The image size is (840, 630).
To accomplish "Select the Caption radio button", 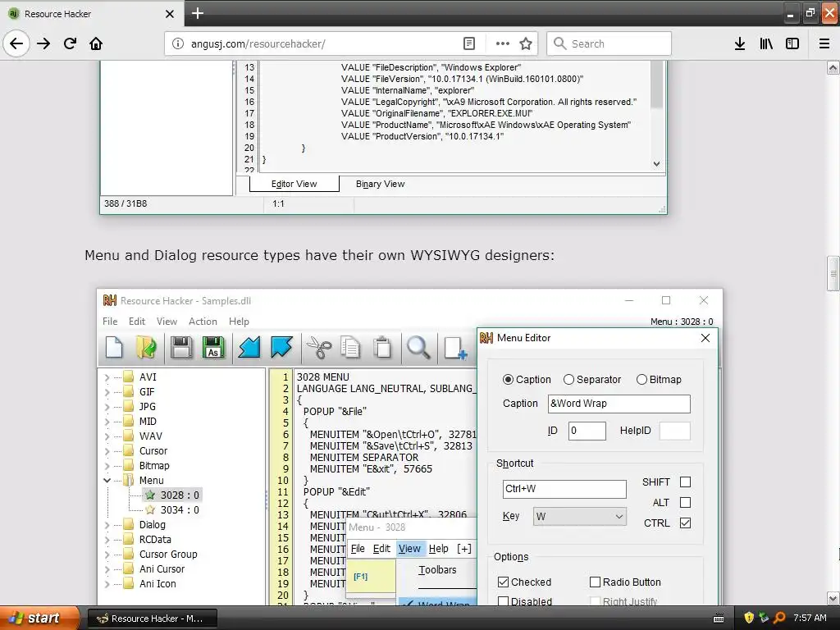I will coord(508,379).
